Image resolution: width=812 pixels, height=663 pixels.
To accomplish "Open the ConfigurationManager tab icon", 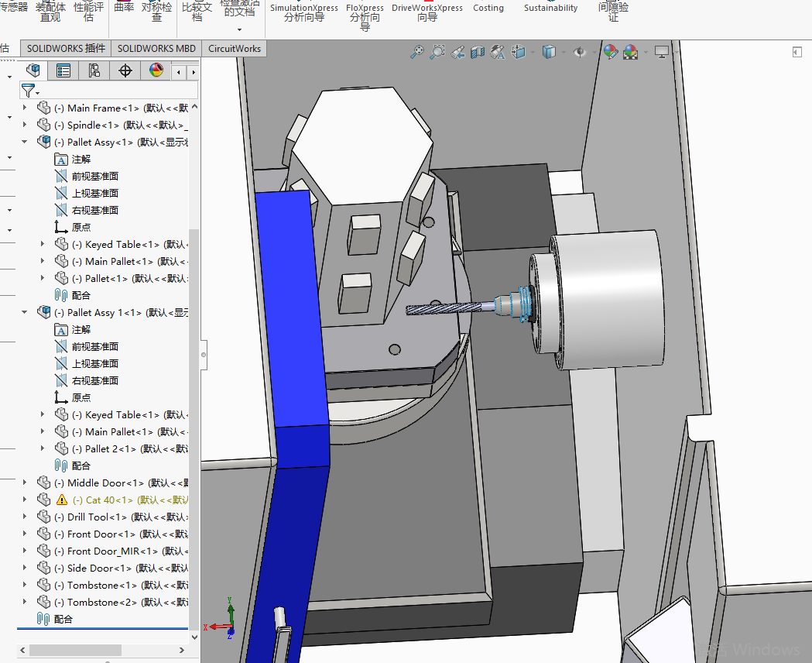I will tap(94, 70).
